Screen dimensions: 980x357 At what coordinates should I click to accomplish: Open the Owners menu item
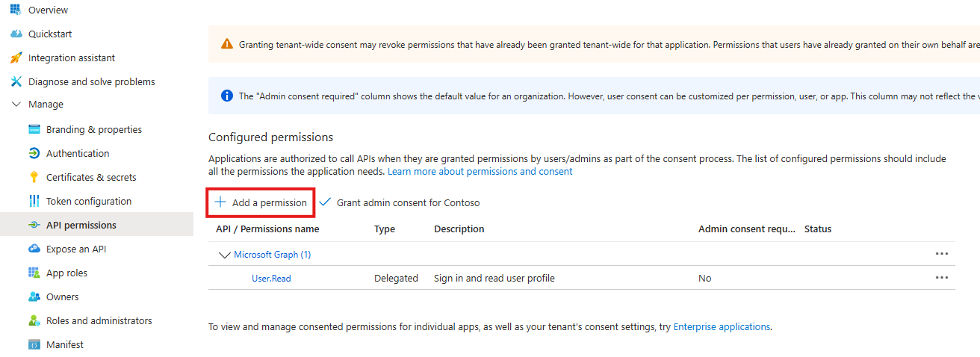62,297
